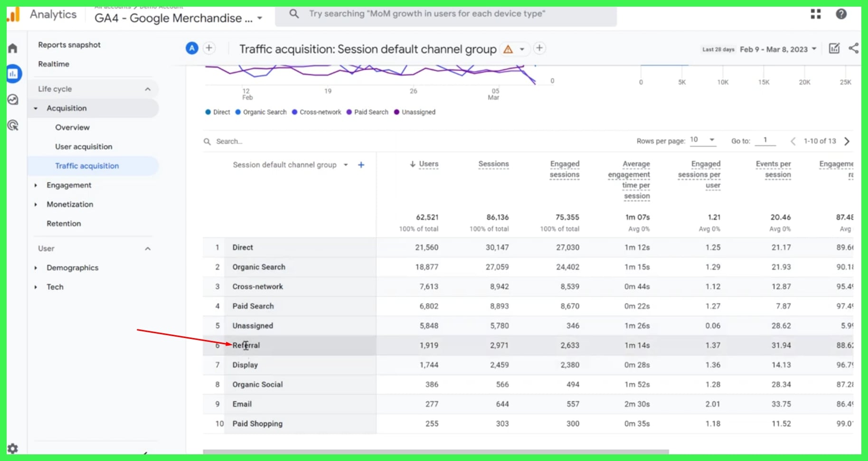Expand the Engagement section in sidebar
868x461 pixels.
point(69,185)
